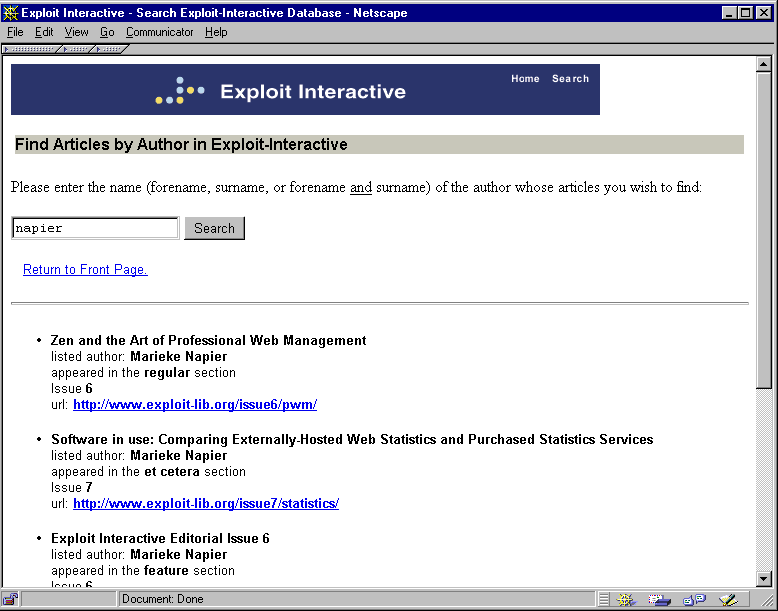
Task: Click the Find Articles by Author heading
Action: [181, 144]
